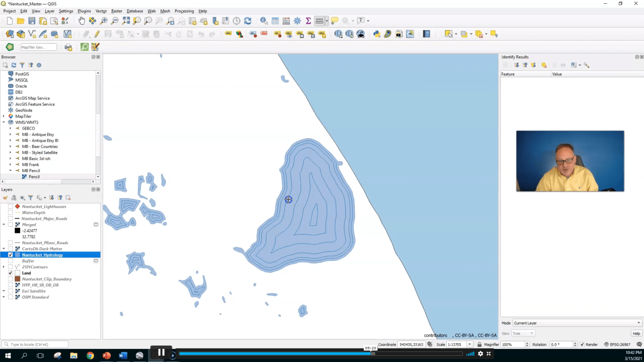Select the Pan Map tool
This screenshot has width=644, height=362.
(x=81, y=20)
